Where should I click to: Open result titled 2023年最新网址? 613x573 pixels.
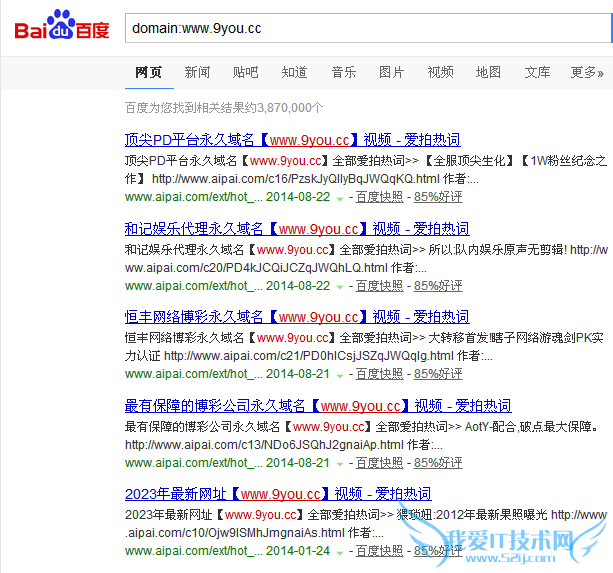(x=278, y=494)
